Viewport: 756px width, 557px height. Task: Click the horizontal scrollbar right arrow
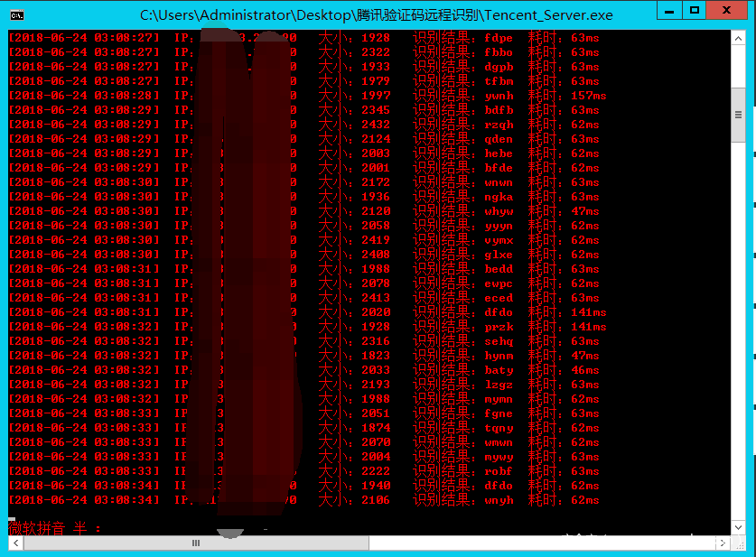point(722,543)
